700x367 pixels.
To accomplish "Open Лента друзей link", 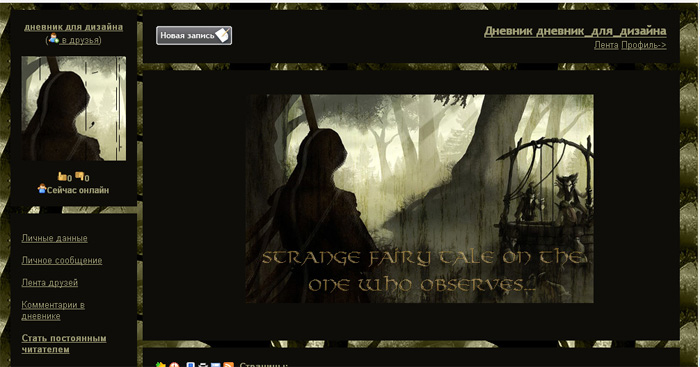I will tap(50, 283).
